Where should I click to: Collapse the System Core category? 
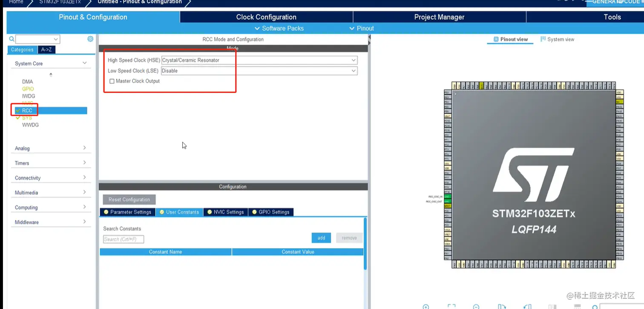tap(51, 64)
